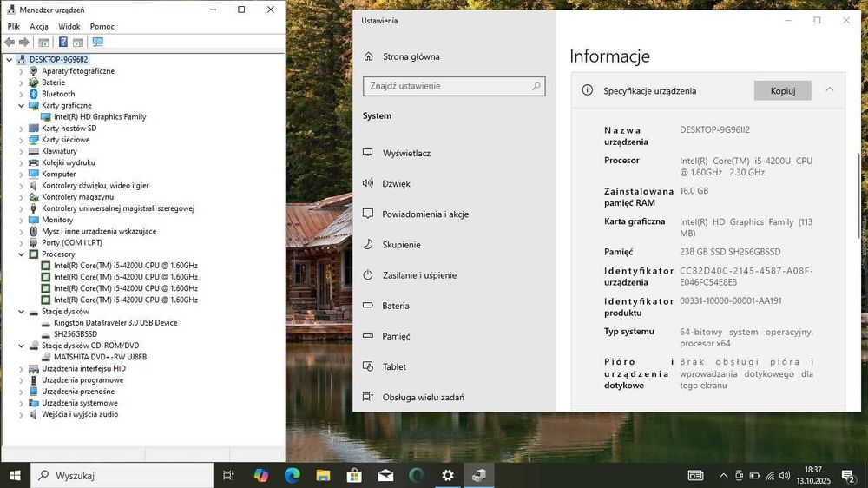Click the Aparaty fotograficzne camera icon
The image size is (868, 488).
[34, 71]
